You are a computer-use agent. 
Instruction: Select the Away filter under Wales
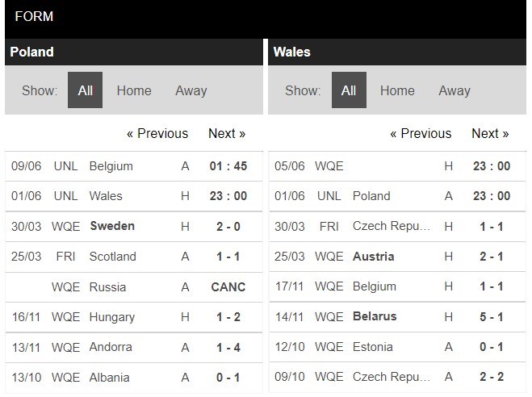pos(455,90)
